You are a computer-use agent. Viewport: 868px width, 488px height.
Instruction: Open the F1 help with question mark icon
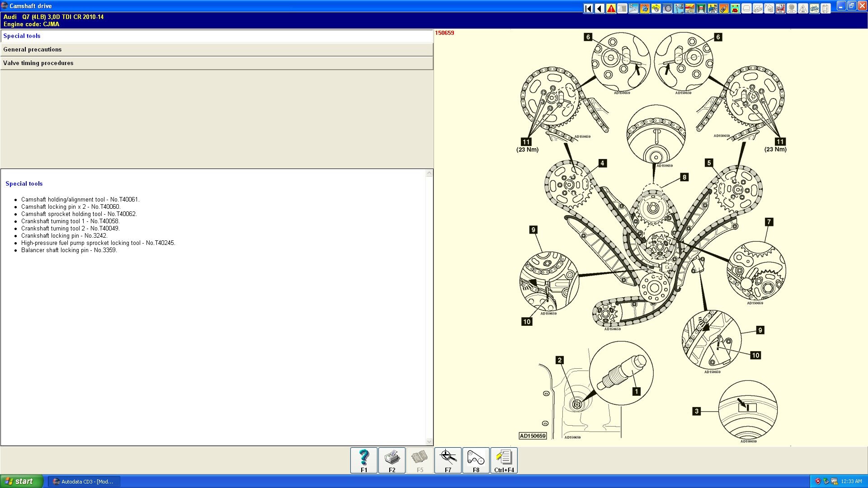[x=363, y=460]
